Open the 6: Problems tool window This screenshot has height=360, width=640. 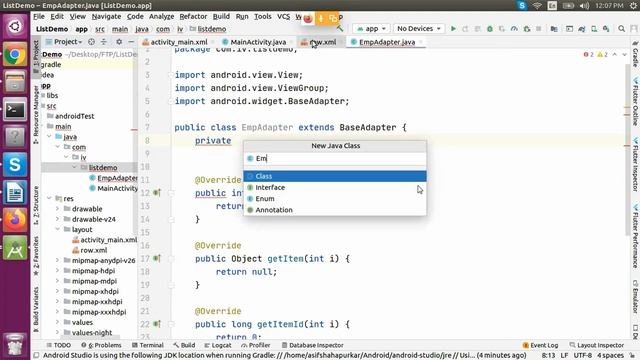coord(101,345)
